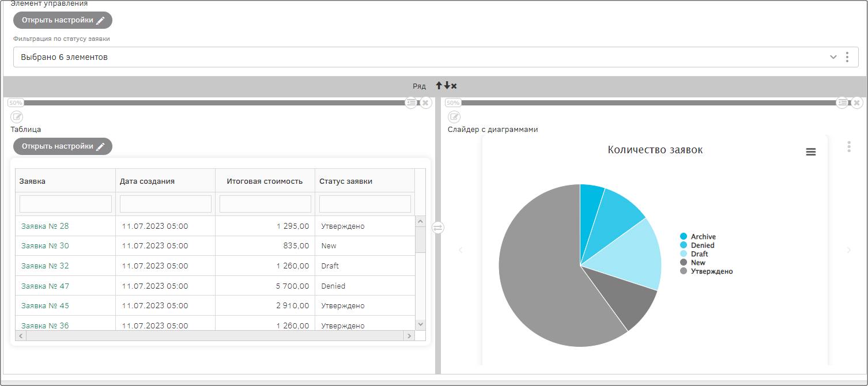Move the row down with the arrow
The width and height of the screenshot is (868, 386).
(447, 86)
